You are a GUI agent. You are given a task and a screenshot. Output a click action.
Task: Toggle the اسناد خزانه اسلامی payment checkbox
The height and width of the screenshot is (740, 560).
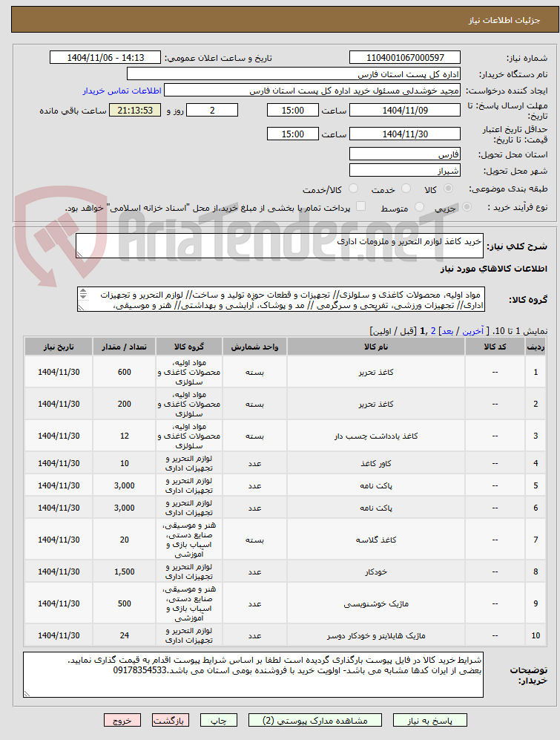pos(361,206)
